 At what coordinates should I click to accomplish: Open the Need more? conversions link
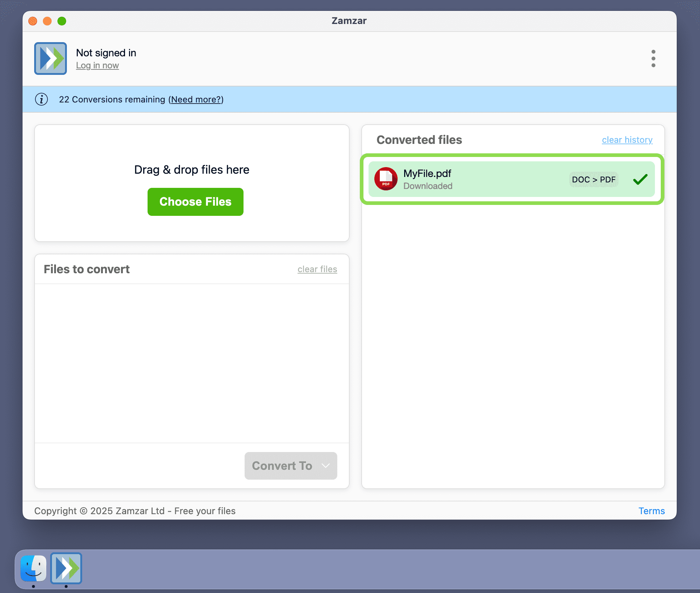tap(196, 99)
